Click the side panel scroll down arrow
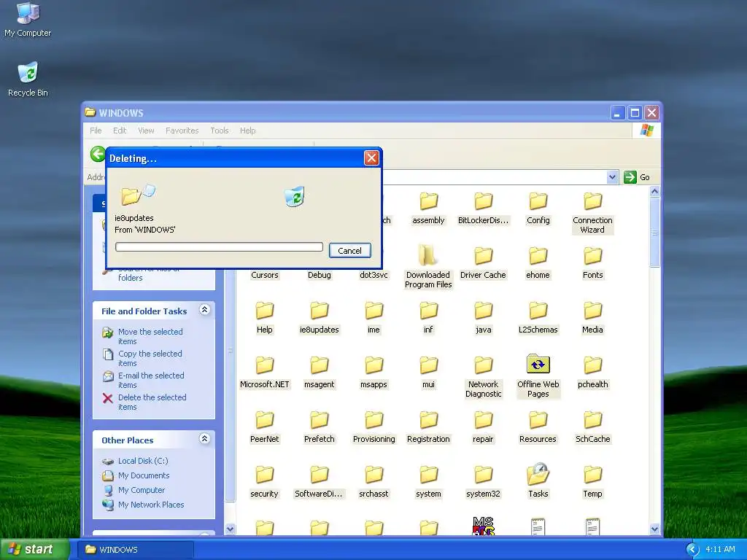This screenshot has height=560, width=747. [230, 529]
